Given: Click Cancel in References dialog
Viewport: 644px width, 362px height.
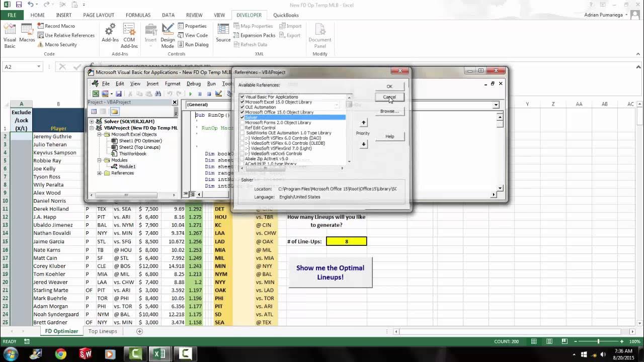Looking at the screenshot, I should pos(389,97).
